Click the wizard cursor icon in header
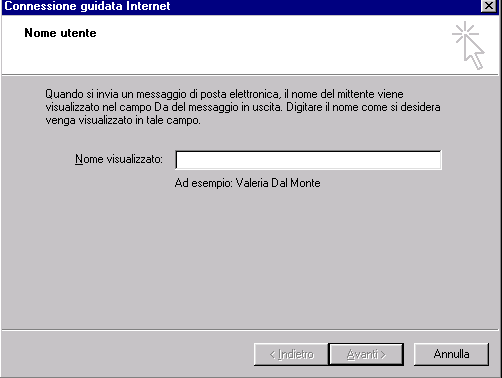 point(468,46)
